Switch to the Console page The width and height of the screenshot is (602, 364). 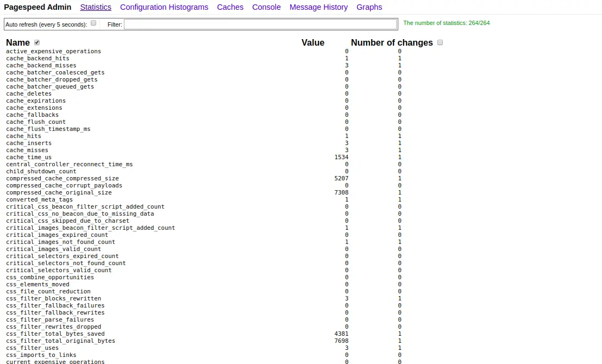pyautogui.click(x=266, y=7)
